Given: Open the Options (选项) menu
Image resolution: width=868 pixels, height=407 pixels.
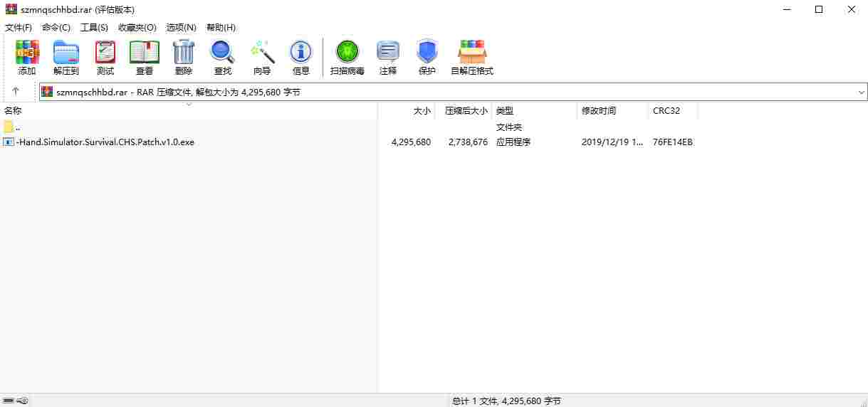Looking at the screenshot, I should 181,27.
